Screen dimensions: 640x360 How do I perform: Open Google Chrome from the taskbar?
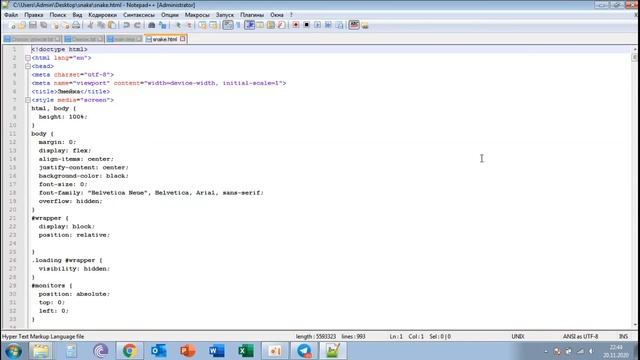(x=129, y=351)
